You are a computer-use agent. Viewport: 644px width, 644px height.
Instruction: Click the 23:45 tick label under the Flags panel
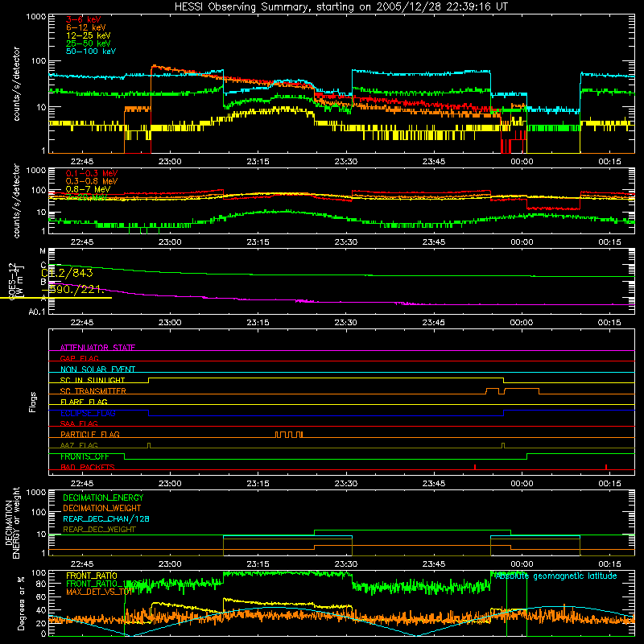(434, 484)
